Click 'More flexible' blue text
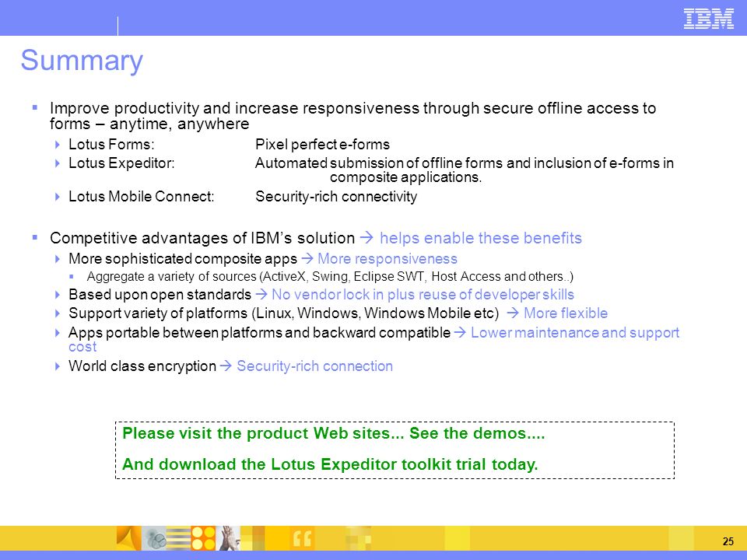747x560 pixels. (x=566, y=313)
